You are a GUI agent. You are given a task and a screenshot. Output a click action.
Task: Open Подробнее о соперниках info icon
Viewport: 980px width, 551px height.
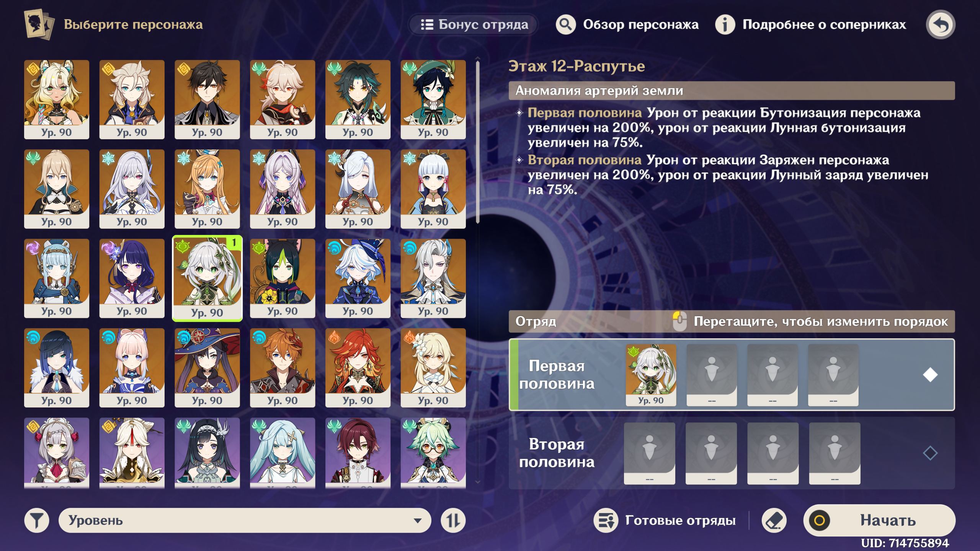[725, 24]
